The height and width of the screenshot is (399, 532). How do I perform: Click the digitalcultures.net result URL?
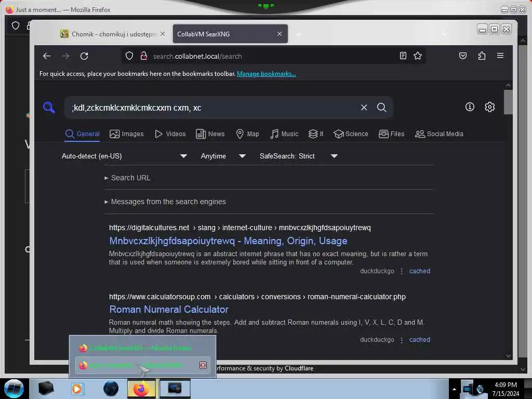click(x=240, y=228)
